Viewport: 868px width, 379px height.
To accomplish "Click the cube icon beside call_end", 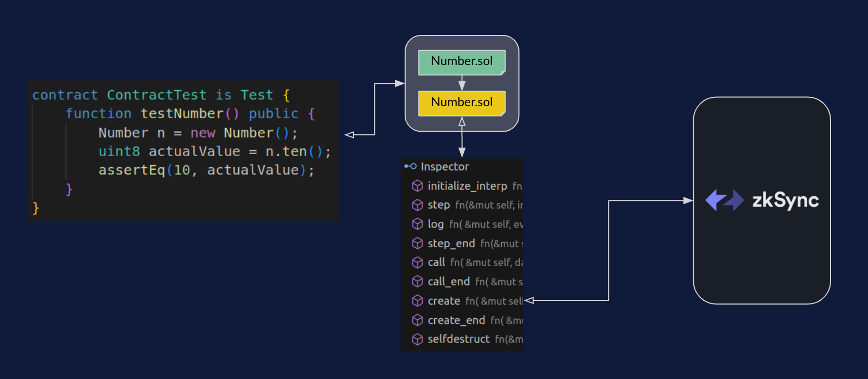I will [x=417, y=282].
